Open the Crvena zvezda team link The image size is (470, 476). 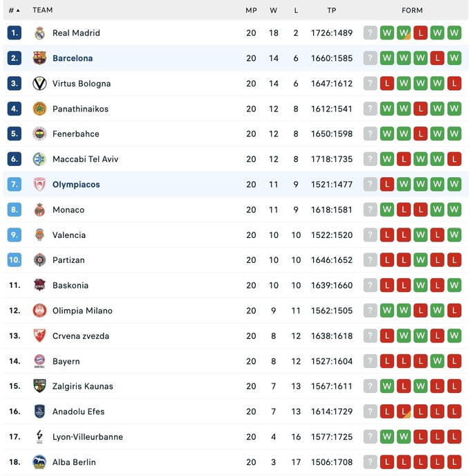click(81, 336)
